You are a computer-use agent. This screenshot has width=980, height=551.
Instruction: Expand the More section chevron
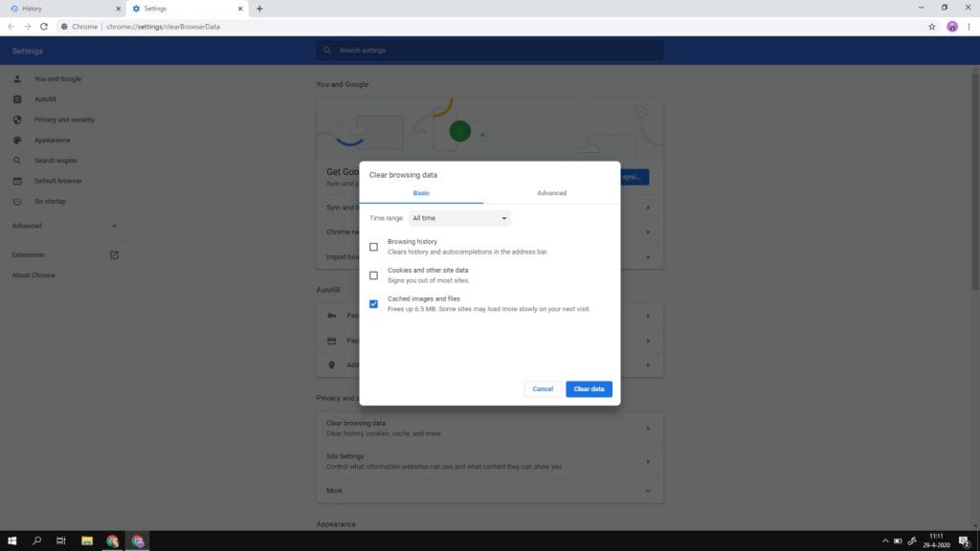(x=648, y=491)
